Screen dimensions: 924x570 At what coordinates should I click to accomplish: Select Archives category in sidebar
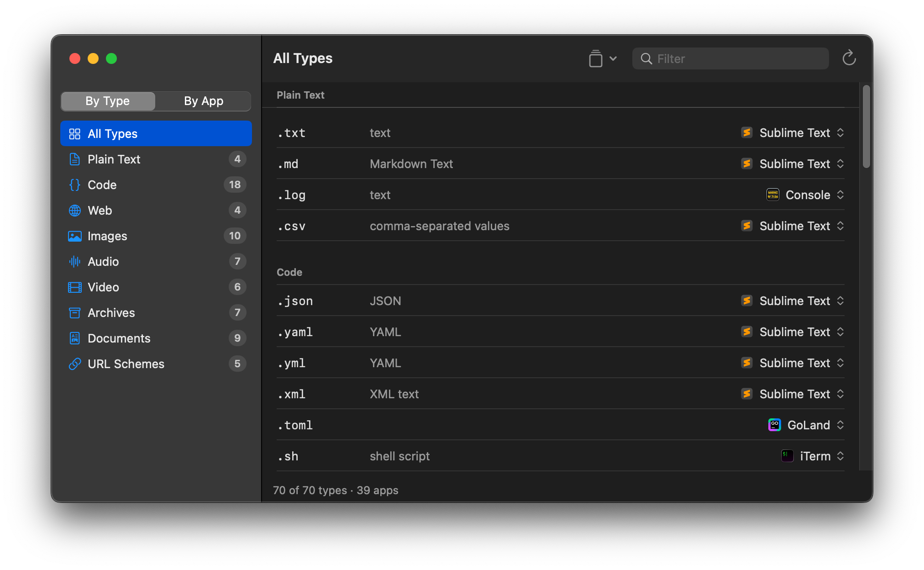(x=156, y=313)
